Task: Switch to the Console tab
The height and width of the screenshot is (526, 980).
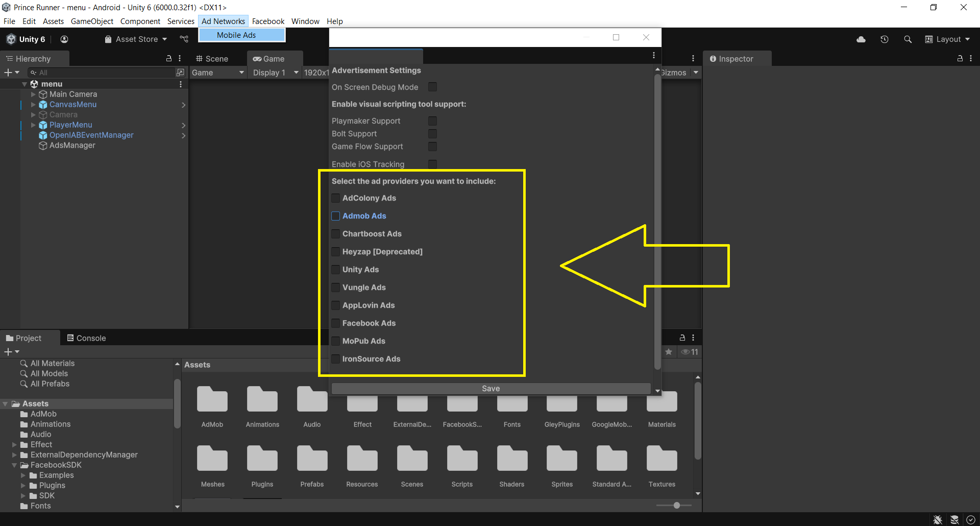Action: tap(86, 338)
